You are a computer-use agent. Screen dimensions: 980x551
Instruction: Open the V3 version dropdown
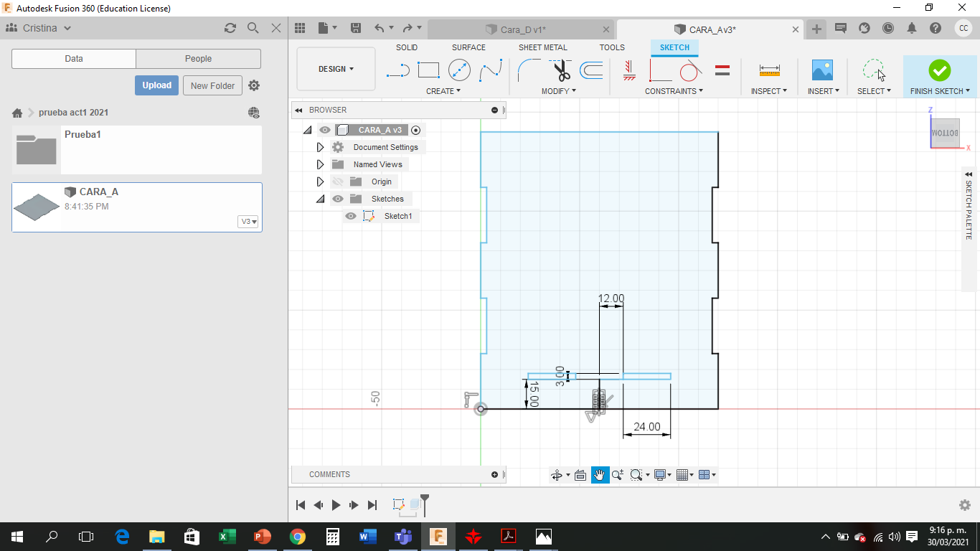click(248, 222)
